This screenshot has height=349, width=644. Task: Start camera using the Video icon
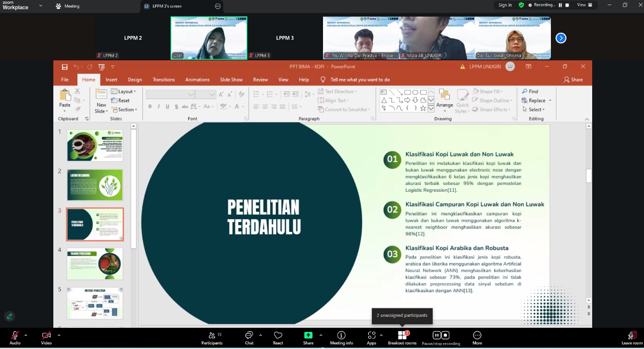[x=46, y=336]
